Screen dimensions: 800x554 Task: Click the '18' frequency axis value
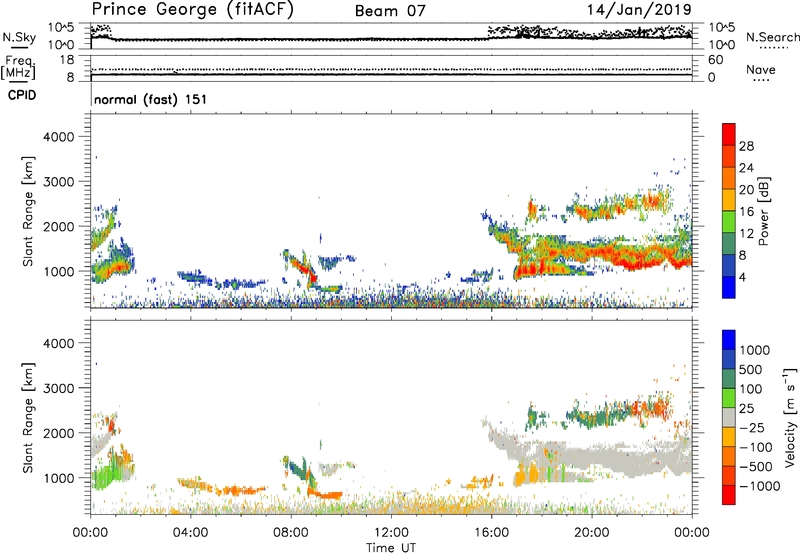67,60
